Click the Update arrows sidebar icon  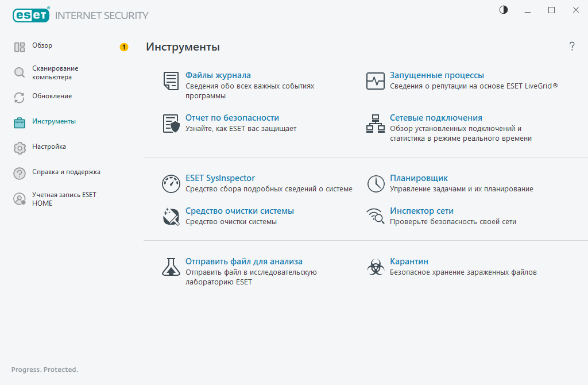coord(19,98)
